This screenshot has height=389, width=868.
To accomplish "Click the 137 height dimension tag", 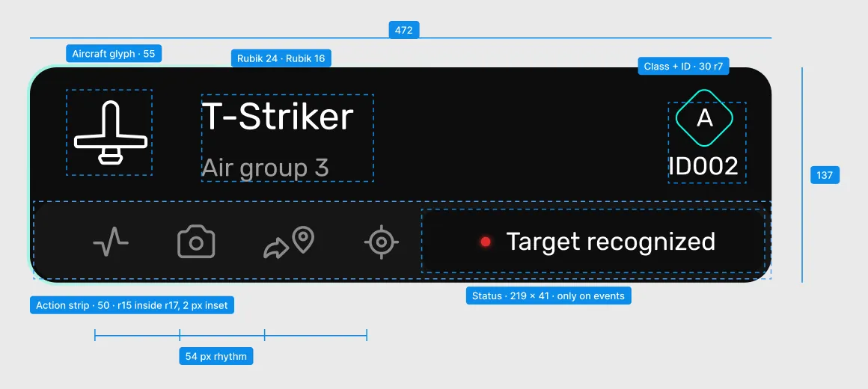I will click(825, 175).
